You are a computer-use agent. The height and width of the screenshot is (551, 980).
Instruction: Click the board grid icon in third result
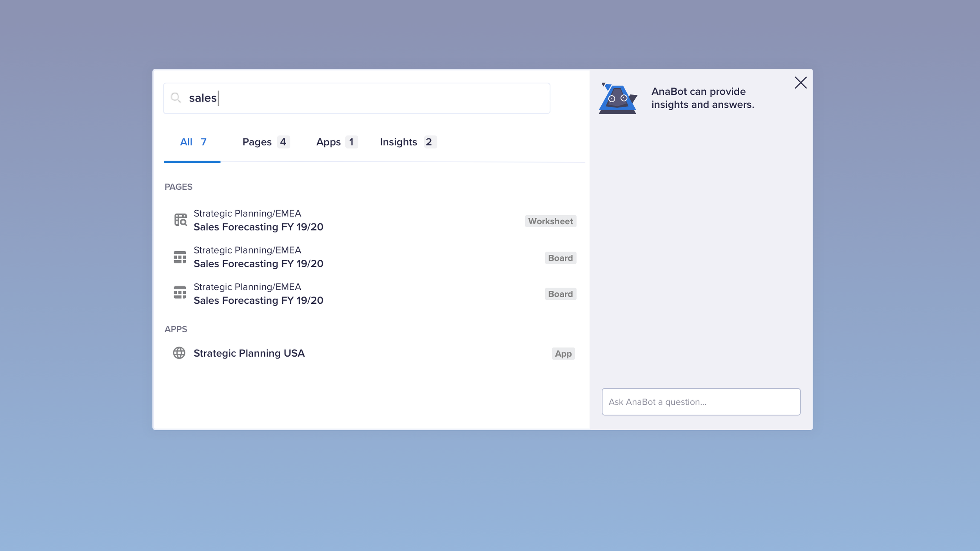point(180,292)
